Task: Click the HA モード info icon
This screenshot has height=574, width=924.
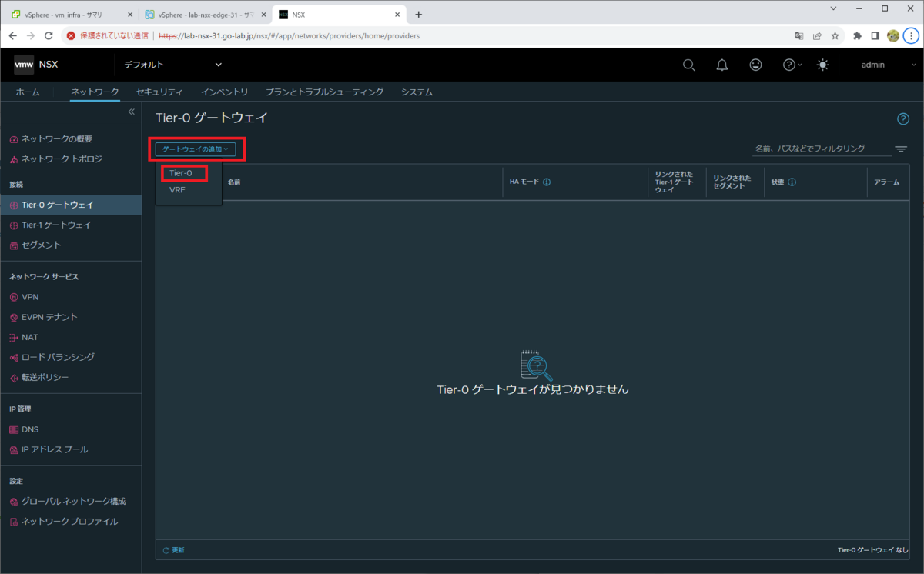Action: point(547,182)
